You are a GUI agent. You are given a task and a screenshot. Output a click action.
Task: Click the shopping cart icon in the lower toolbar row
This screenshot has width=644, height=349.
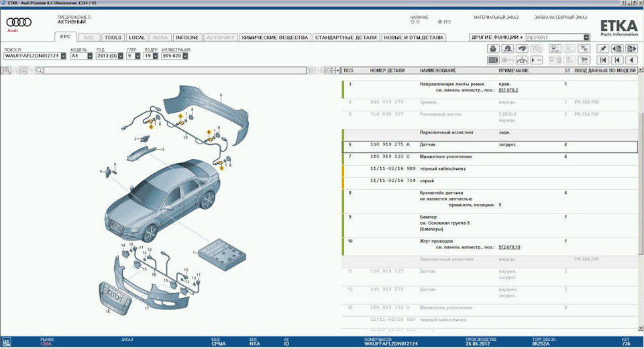click(x=584, y=60)
